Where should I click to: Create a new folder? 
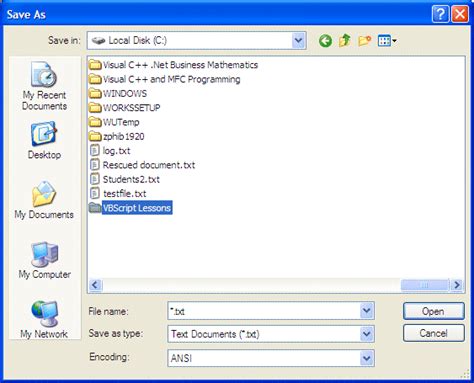365,41
